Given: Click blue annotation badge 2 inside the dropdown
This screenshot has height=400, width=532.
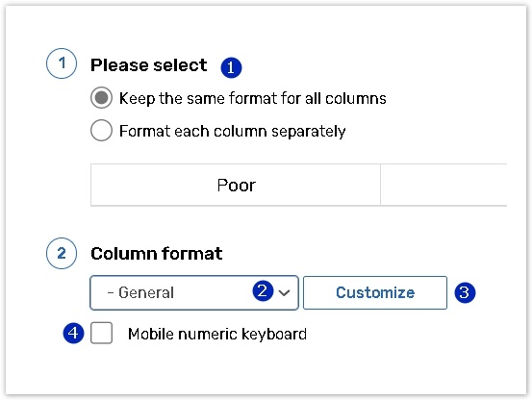Looking at the screenshot, I should click(263, 290).
